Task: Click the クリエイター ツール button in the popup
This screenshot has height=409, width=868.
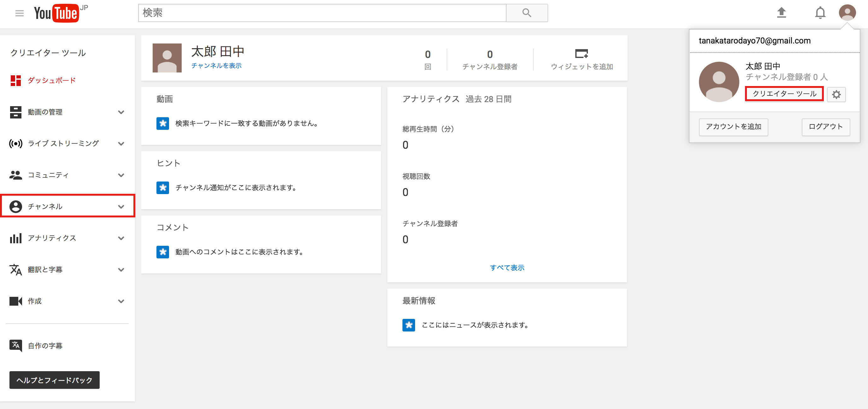Action: click(x=784, y=94)
